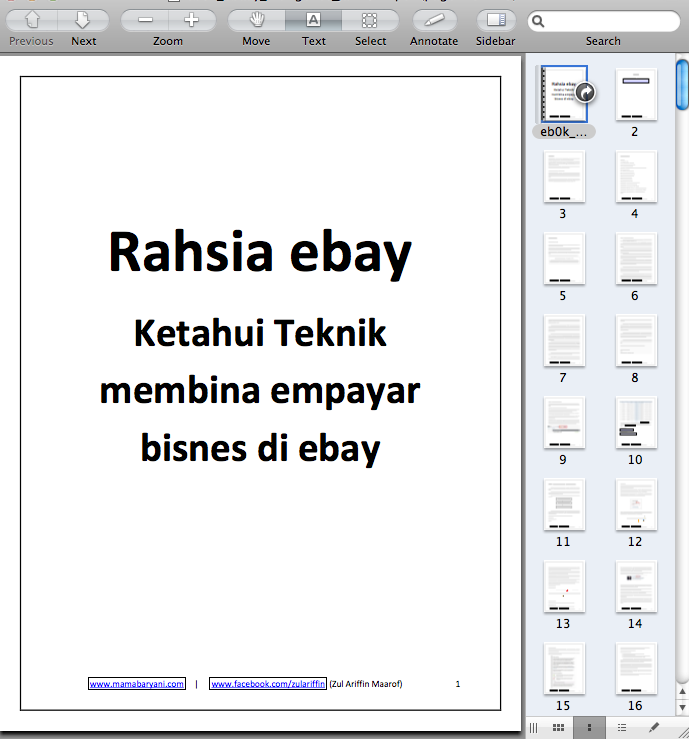Viewport: 689px width, 739px height.
Task: Zoom out with the minus button
Action: (146, 20)
